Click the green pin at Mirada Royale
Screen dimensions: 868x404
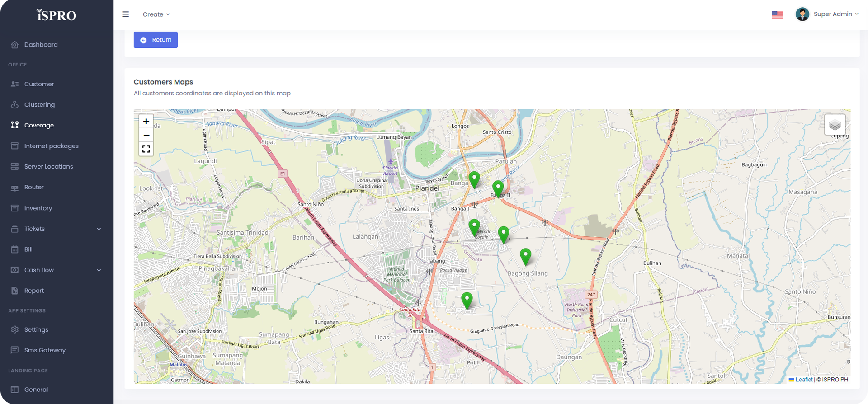coord(474,227)
